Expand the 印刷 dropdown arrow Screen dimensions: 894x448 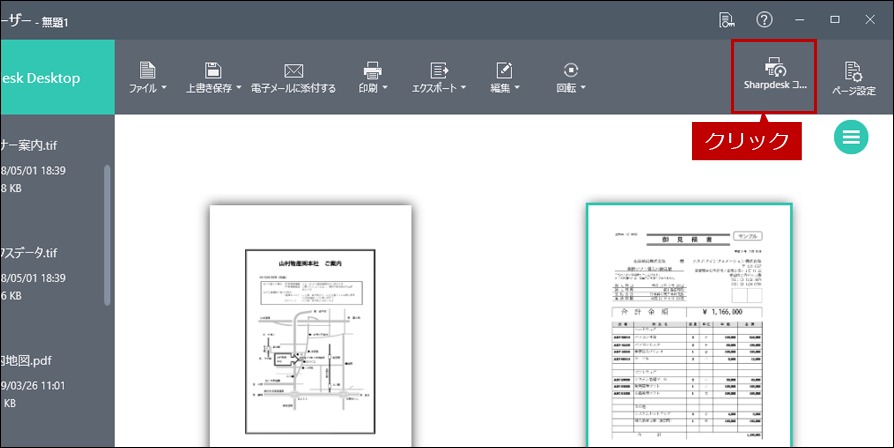tap(385, 88)
